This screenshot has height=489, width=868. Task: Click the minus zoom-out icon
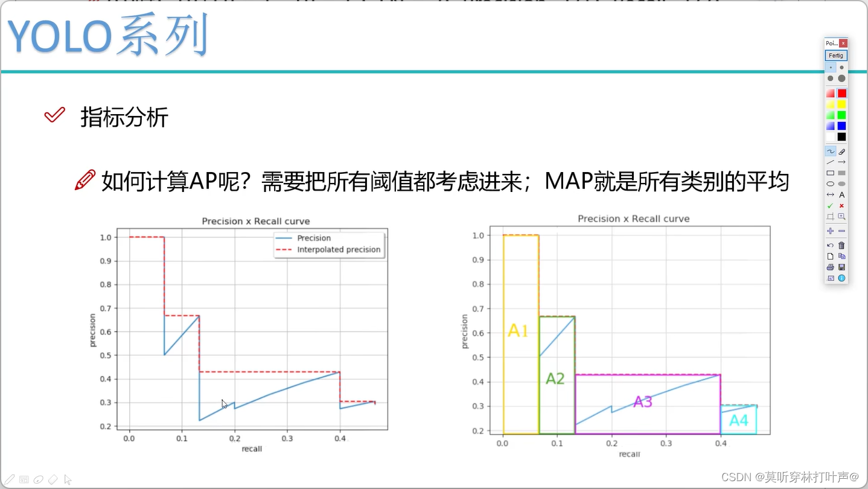tap(841, 231)
